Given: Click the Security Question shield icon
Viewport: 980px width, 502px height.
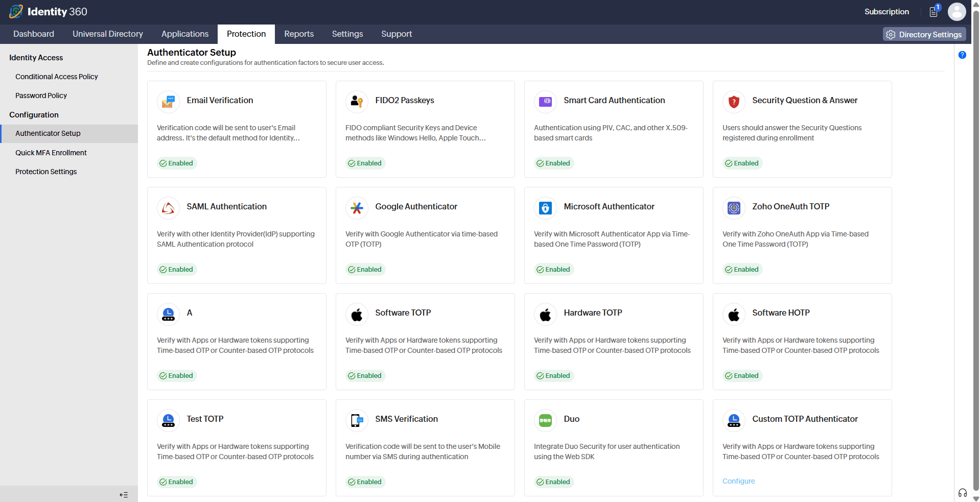Looking at the screenshot, I should click(734, 102).
